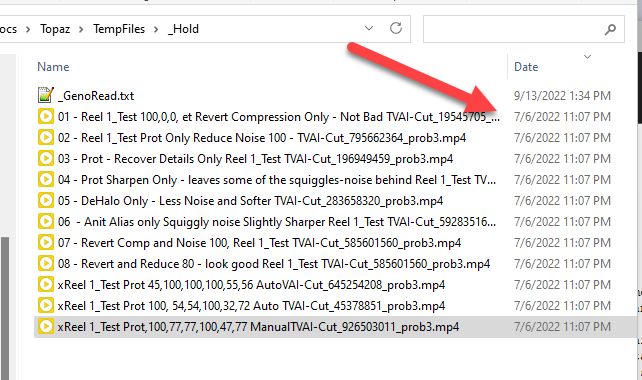Expand the chevron after Topaz in the path
This screenshot has width=642, height=380.
pyautogui.click(x=81, y=29)
